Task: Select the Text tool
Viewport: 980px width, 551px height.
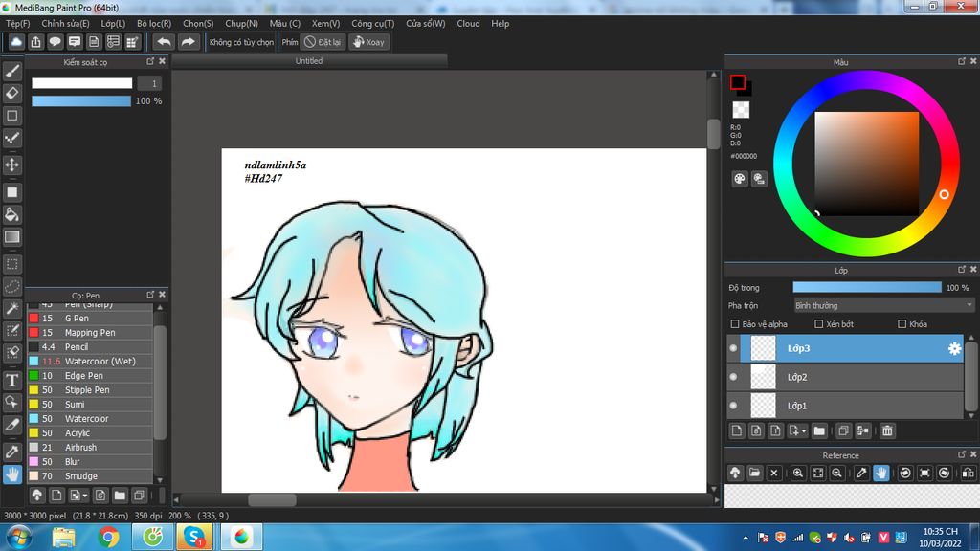Action: pyautogui.click(x=11, y=380)
